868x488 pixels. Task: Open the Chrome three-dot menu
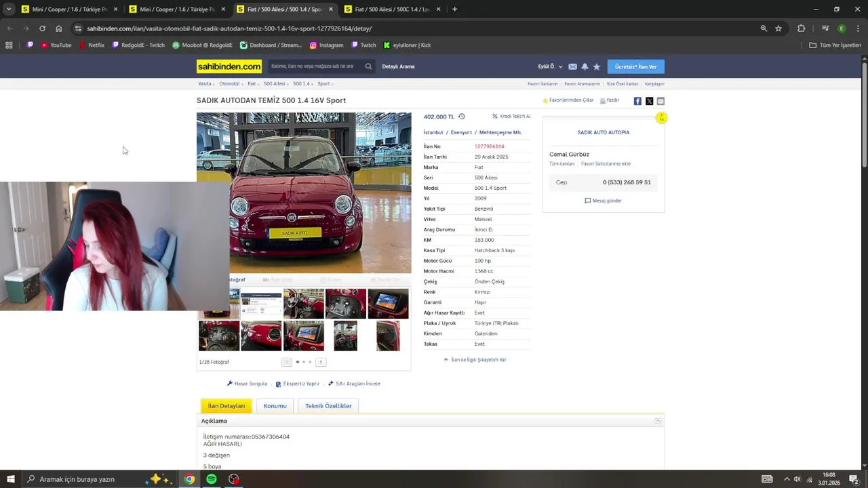pyautogui.click(x=858, y=28)
